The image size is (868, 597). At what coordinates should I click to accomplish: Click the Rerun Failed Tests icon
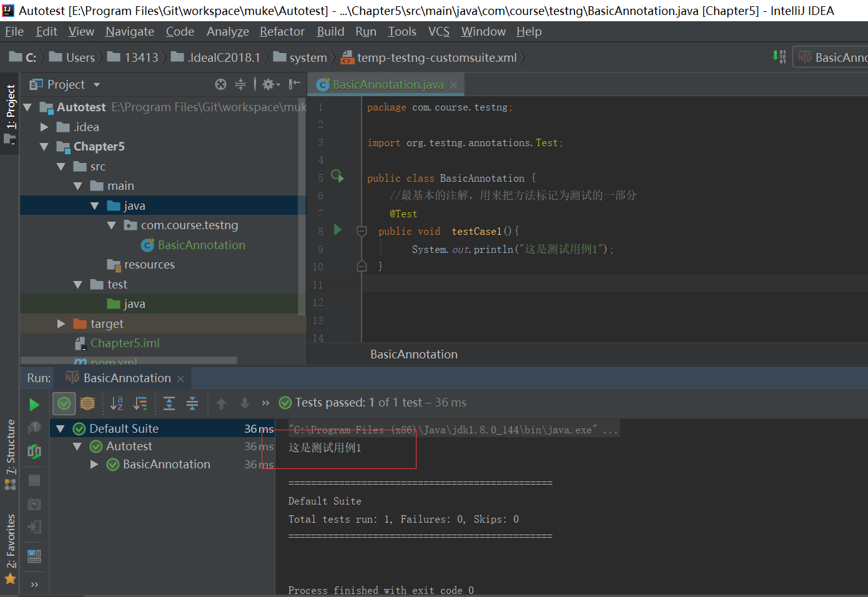click(34, 428)
